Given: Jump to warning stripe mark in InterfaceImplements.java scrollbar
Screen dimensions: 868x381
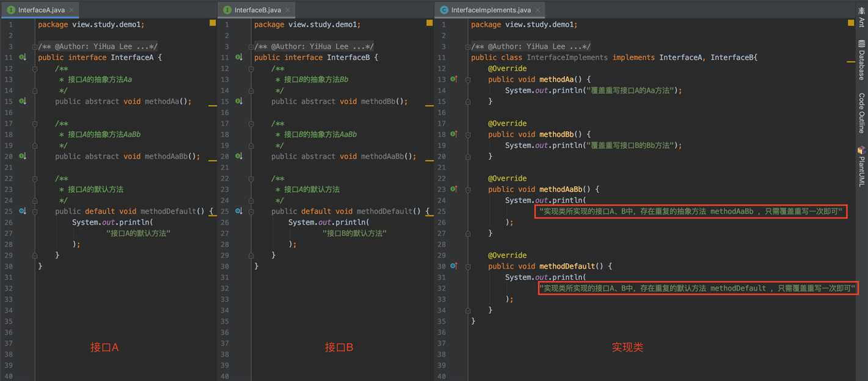Looking at the screenshot, I should pyautogui.click(x=851, y=62).
